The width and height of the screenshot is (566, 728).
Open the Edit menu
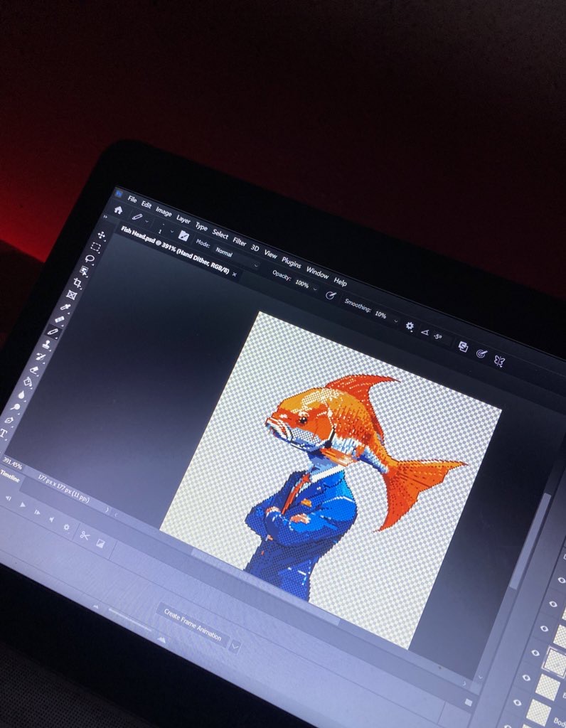(x=146, y=205)
